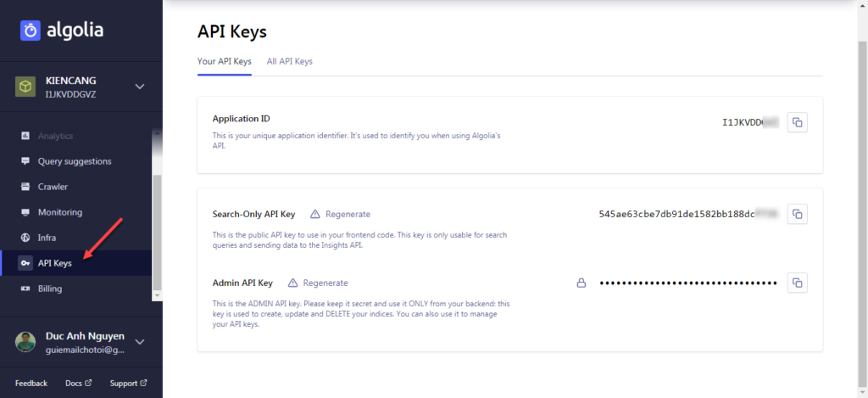Click the Application ID label
868x398 pixels.
(242, 119)
